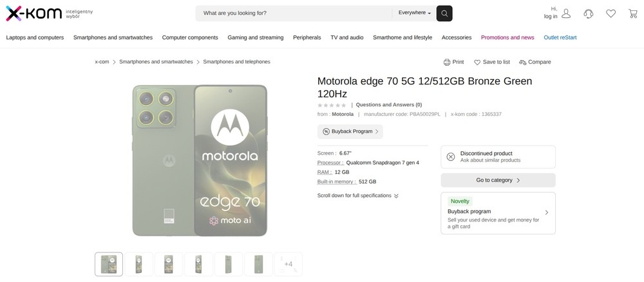Open the account profile icon
The image size is (644, 282).
[566, 14]
